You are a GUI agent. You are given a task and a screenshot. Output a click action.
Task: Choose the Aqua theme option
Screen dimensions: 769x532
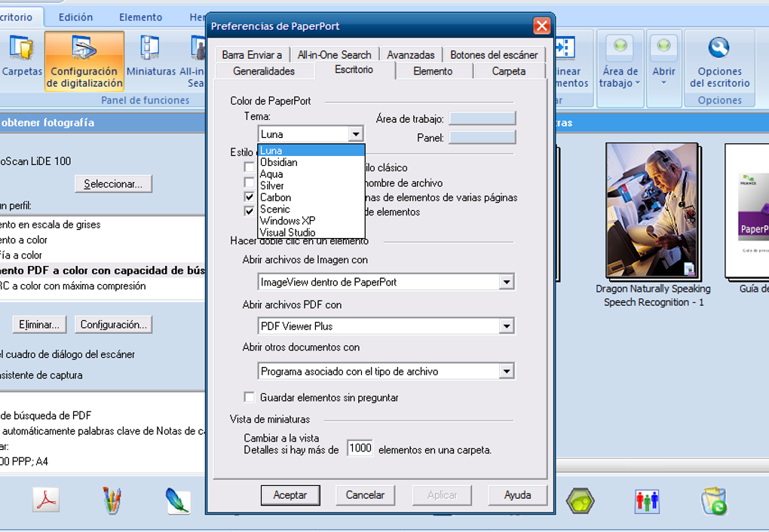pyautogui.click(x=311, y=174)
